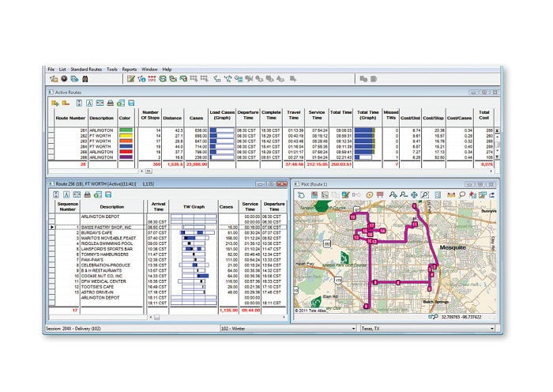Click the blue list legend icon in Plot toolbar
The image size is (553, 392).
[x=438, y=194]
